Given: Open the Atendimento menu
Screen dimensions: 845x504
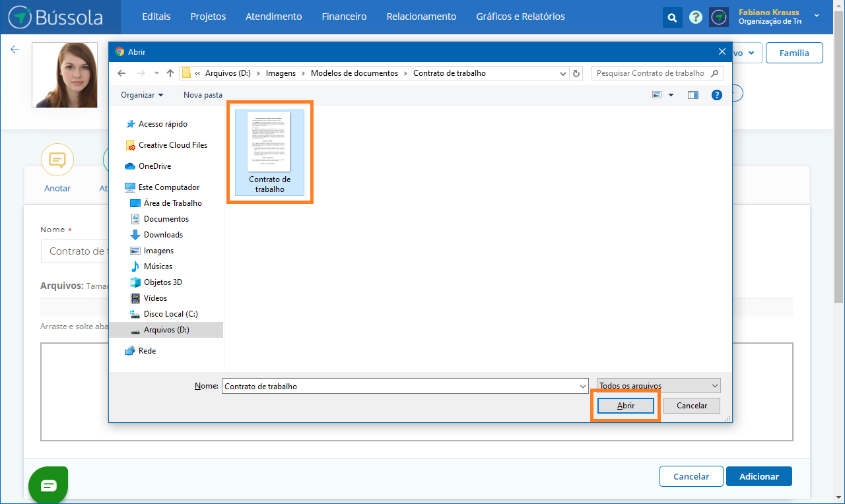Looking at the screenshot, I should [x=274, y=16].
